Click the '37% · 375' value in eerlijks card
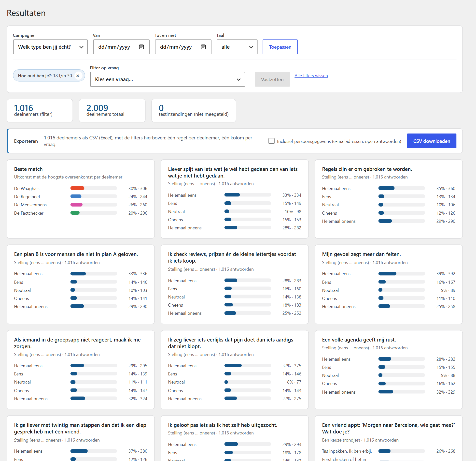The image size is (476, 461). coord(292,366)
